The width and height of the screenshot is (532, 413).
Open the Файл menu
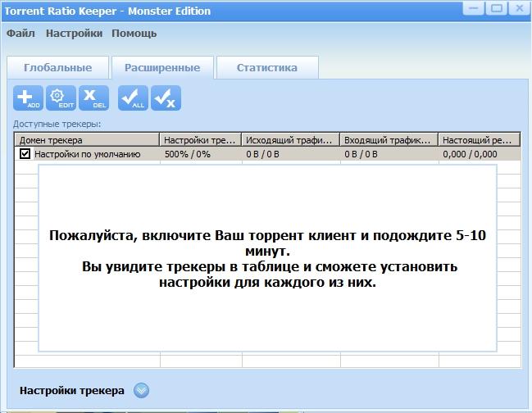[x=20, y=34]
